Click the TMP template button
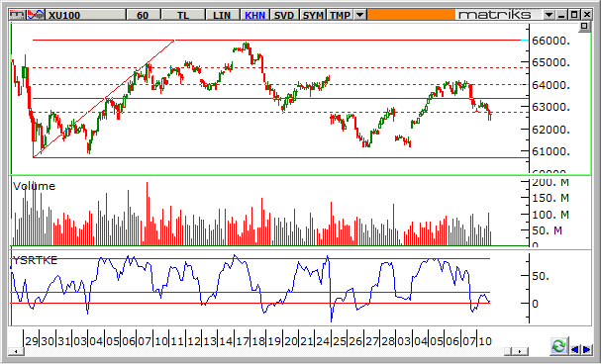601x364 pixels. point(340,15)
